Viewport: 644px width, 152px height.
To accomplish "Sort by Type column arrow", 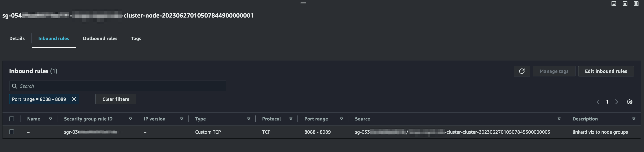I will pyautogui.click(x=249, y=119).
